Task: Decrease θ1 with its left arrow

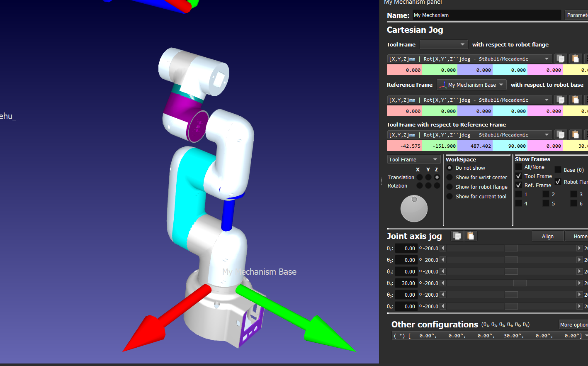Action: (x=443, y=248)
